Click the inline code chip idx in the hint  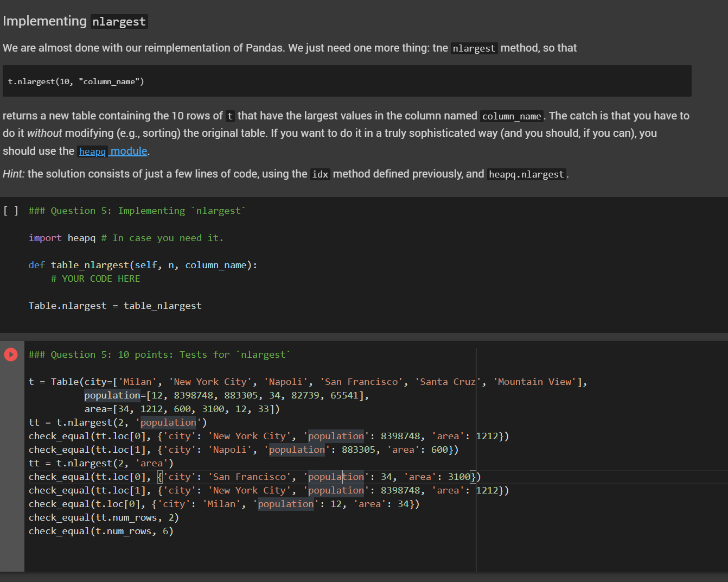click(320, 174)
